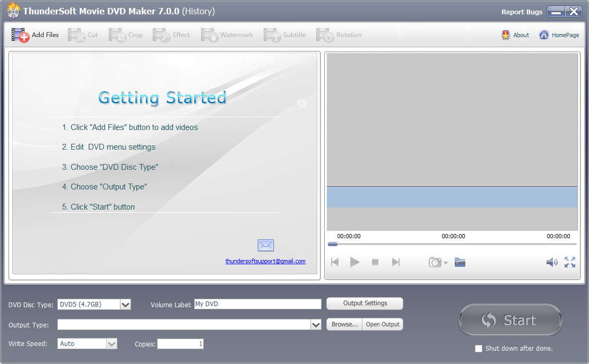Viewport: 589px width, 364px height.
Task: Open the Effect tool
Action: tap(171, 35)
